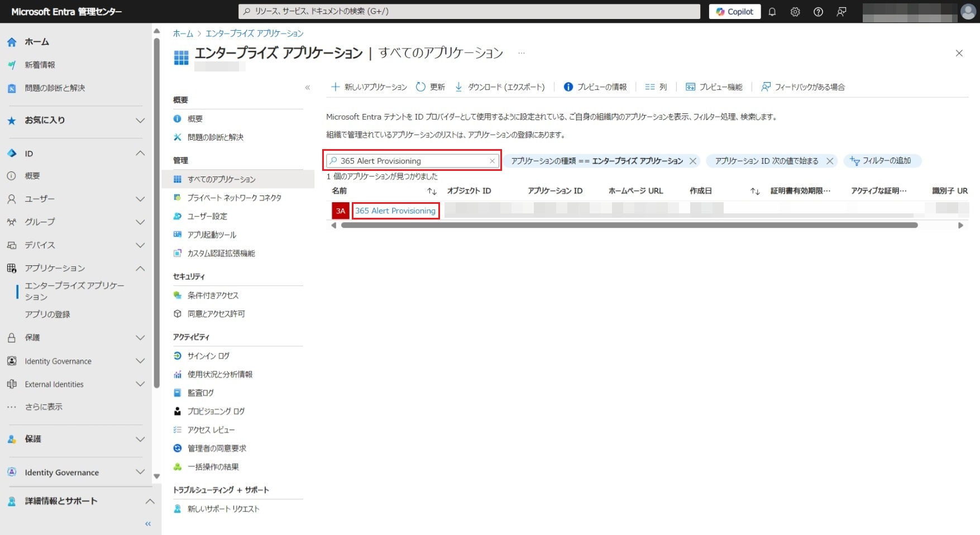Click the Copilot button
Image resolution: width=980 pixels, height=535 pixels.
[734, 12]
